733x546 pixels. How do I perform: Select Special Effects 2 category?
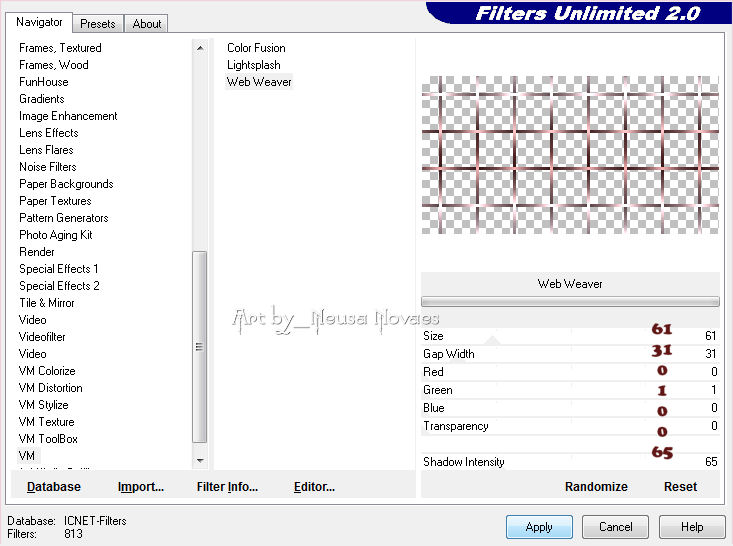59,286
